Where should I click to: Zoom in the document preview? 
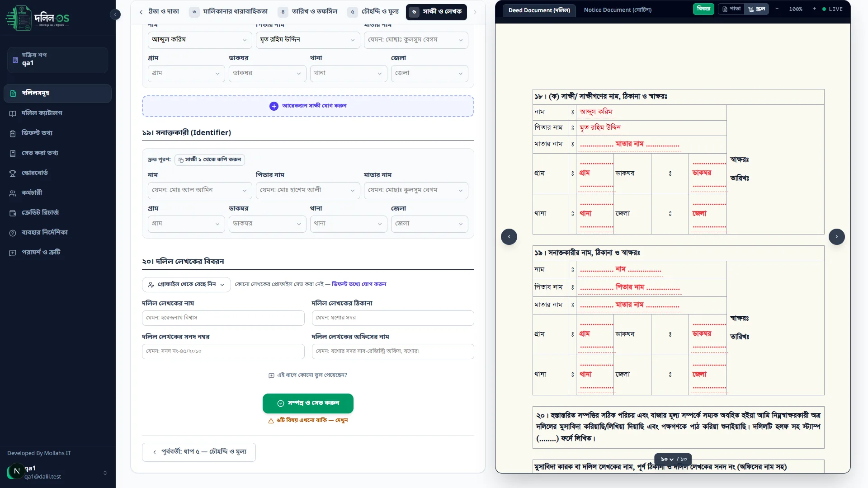815,9
